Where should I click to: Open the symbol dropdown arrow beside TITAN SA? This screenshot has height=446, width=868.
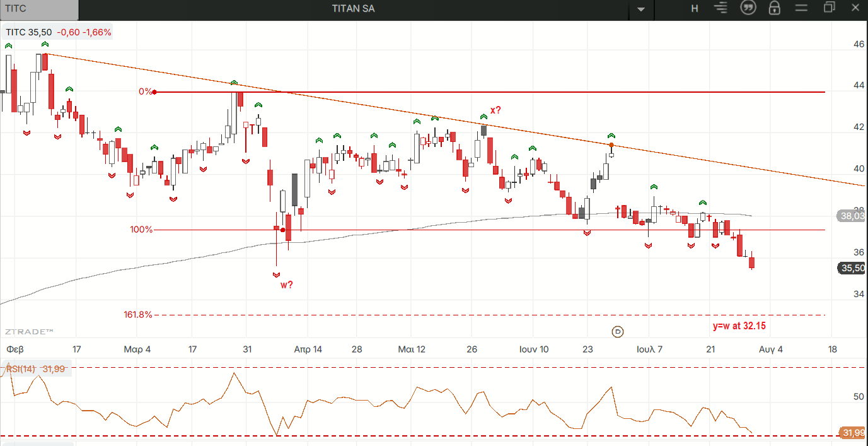click(x=642, y=9)
